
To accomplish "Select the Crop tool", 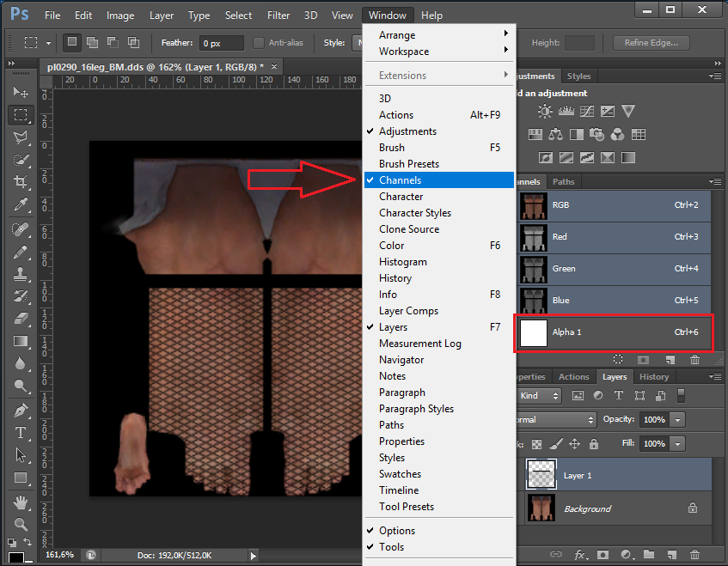I will coord(21,181).
